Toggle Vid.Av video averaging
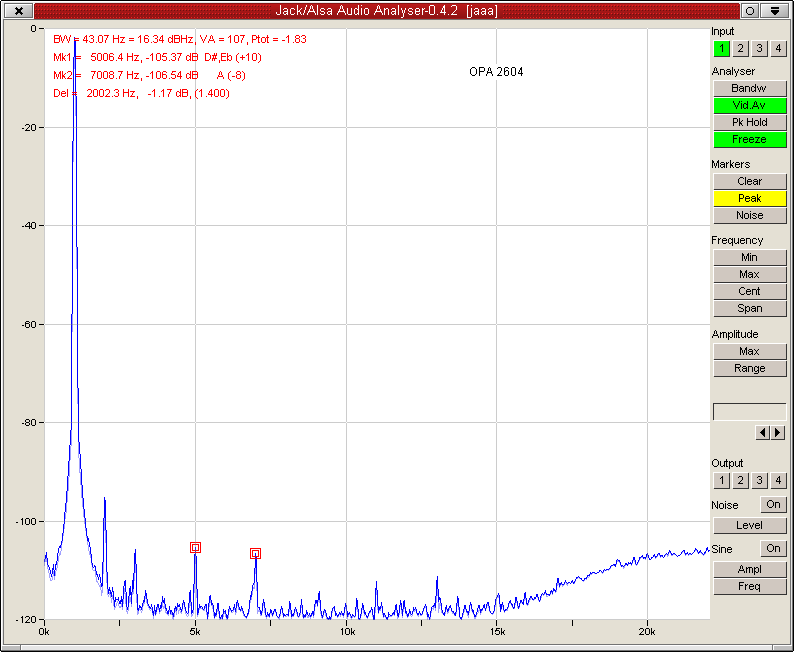This screenshot has width=794, height=652. click(x=749, y=105)
